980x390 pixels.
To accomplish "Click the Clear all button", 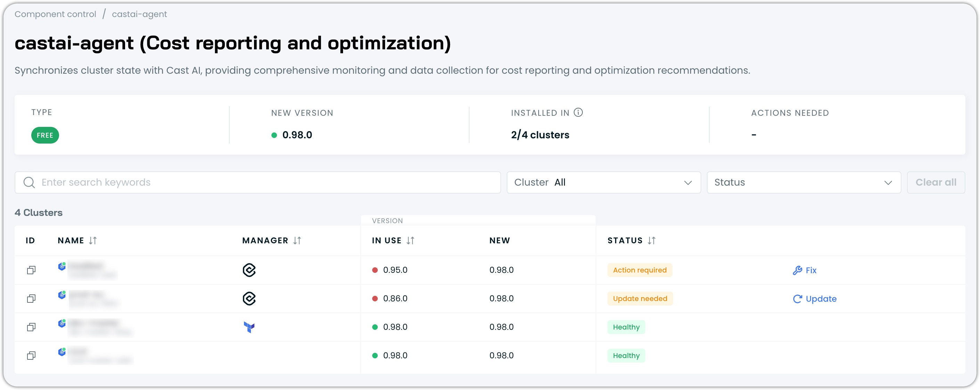I will tap(936, 182).
